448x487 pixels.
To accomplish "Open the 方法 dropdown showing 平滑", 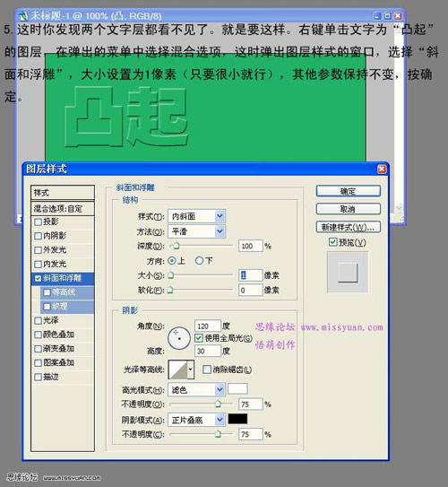I will (197, 231).
